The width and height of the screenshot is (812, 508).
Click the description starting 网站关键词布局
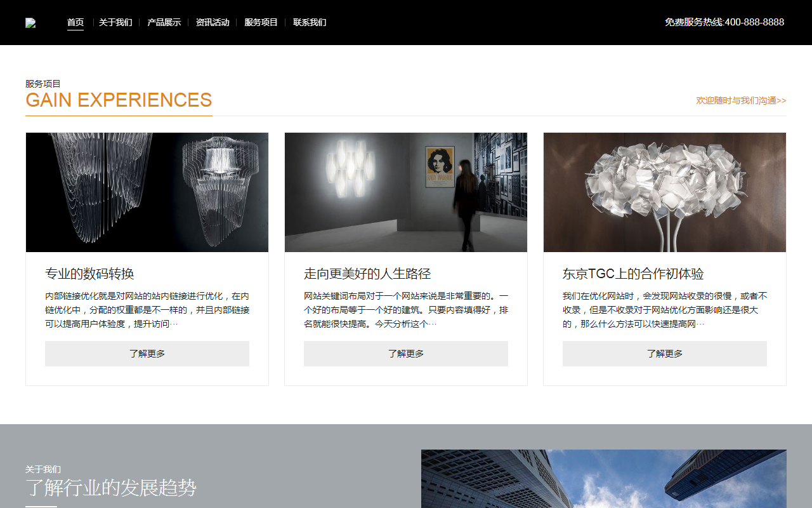pyautogui.click(x=406, y=310)
